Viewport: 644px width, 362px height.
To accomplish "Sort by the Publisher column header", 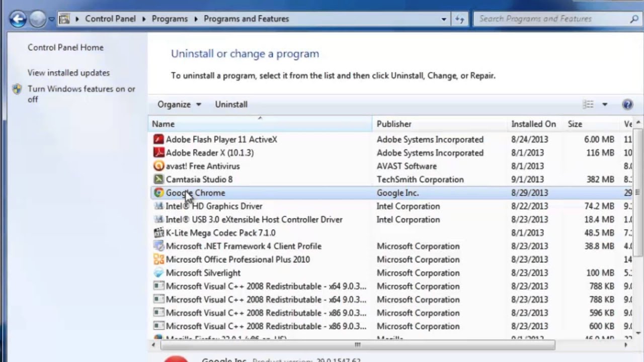I will point(440,124).
